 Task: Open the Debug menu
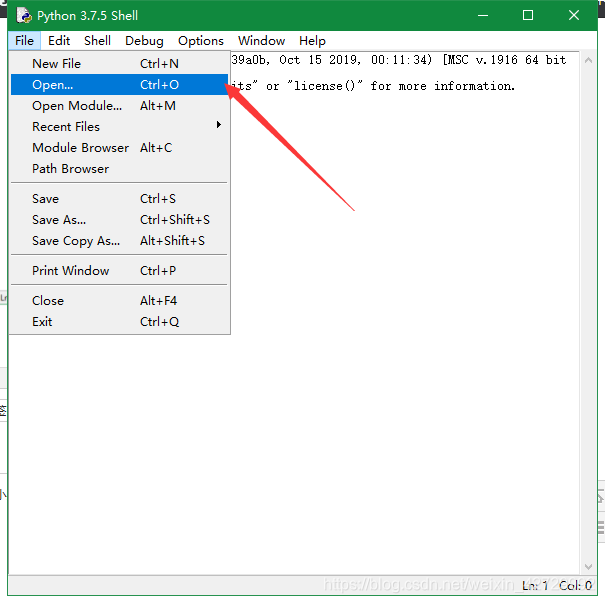pos(144,41)
